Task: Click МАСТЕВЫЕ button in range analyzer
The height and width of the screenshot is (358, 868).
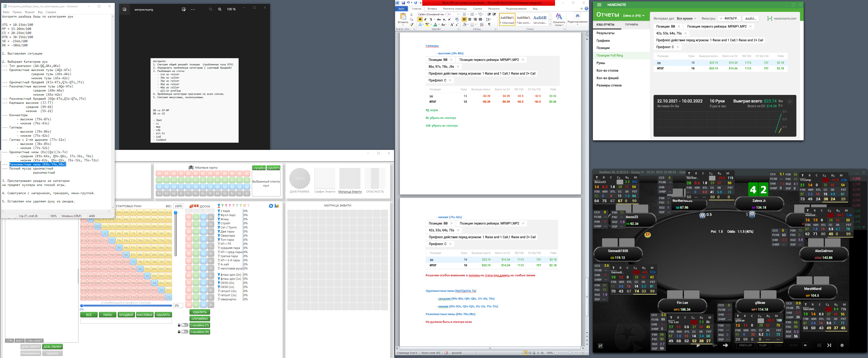Action: [x=145, y=314]
